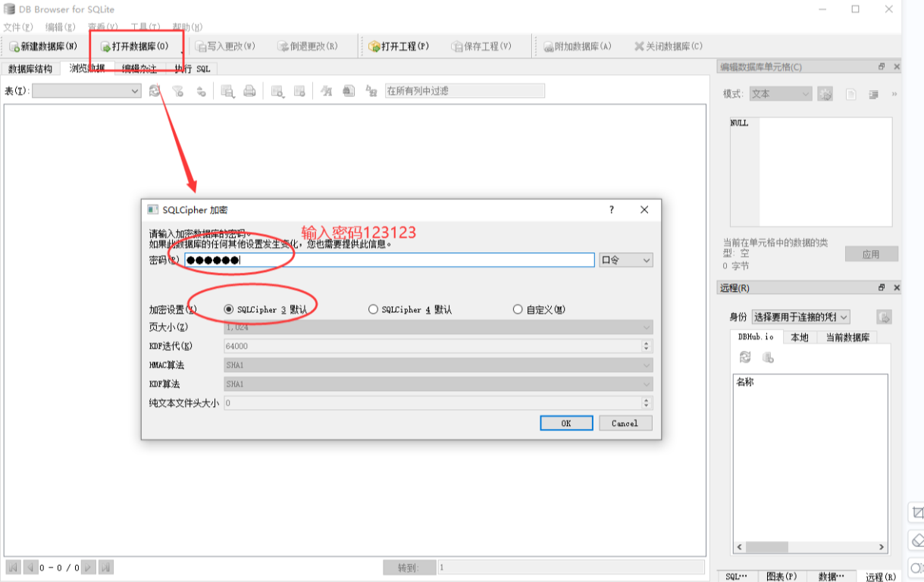Open the 帮助(H) menu
Viewport: 924px width, 582px height.
[x=188, y=27]
